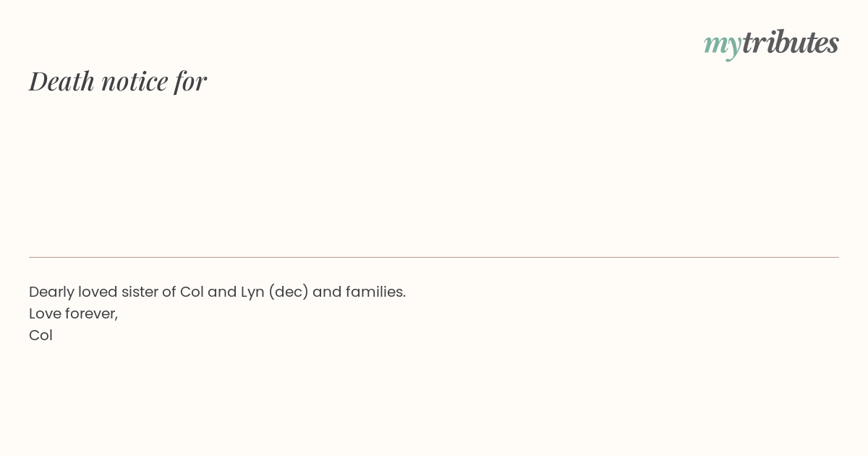Image resolution: width=868 pixels, height=456 pixels.
Task: Click "Col" in the first message line
Action: coord(192,292)
